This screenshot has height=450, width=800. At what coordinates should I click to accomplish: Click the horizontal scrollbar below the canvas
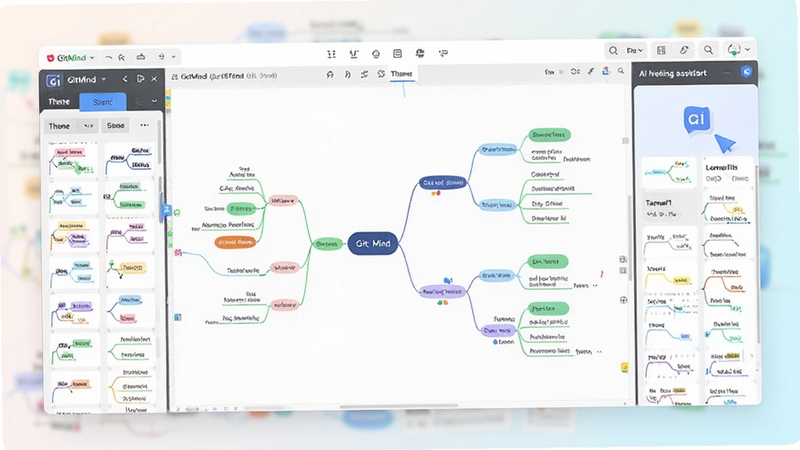point(399,407)
